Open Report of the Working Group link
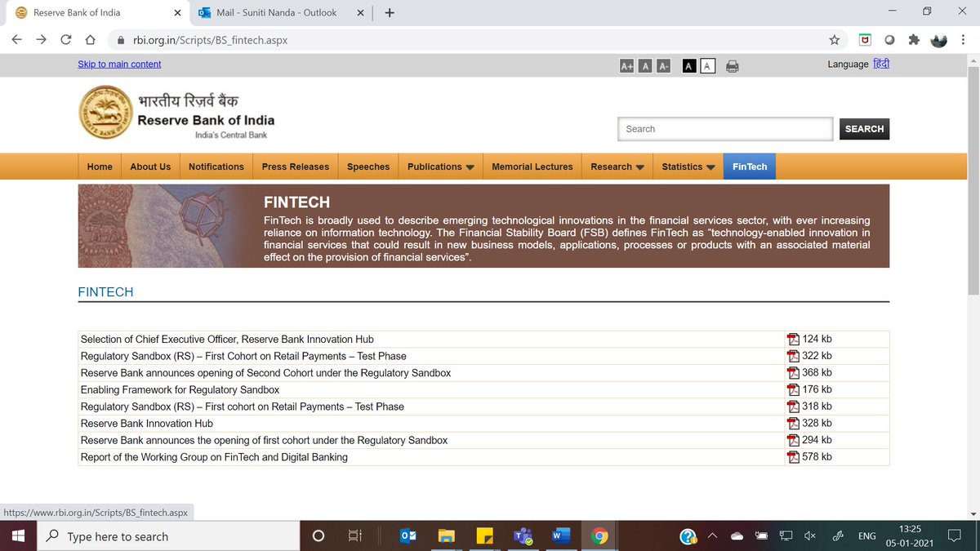Screen dimensions: 980x551 coord(214,457)
